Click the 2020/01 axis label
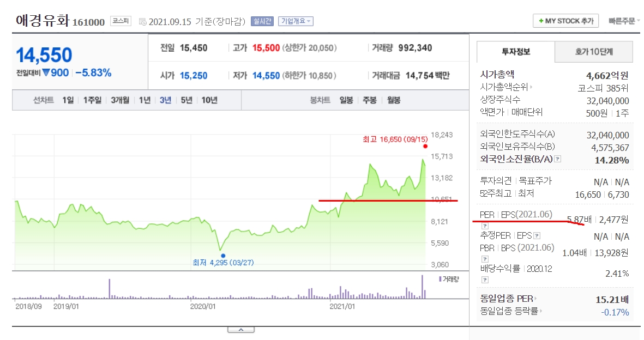644x340 pixels. pyautogui.click(x=203, y=306)
